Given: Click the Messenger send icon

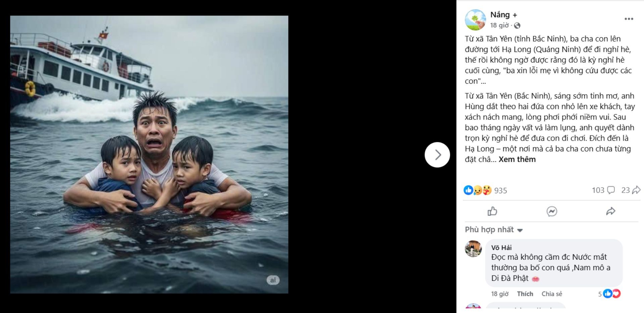Looking at the screenshot, I should pyautogui.click(x=551, y=211).
